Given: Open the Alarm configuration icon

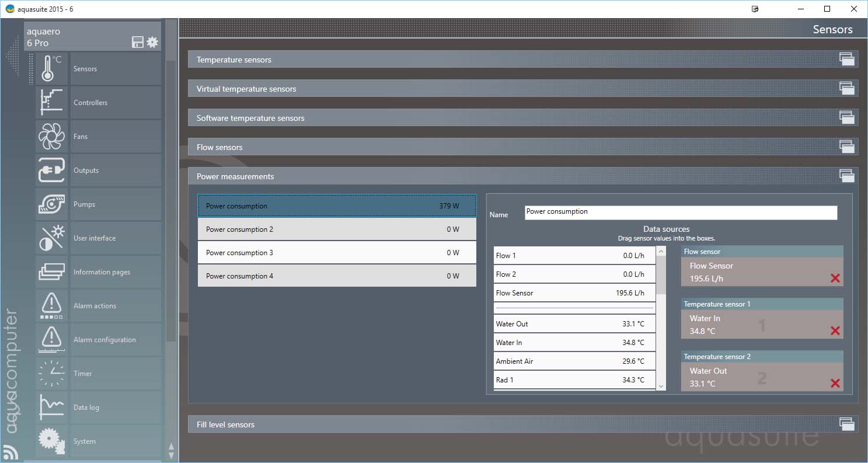Looking at the screenshot, I should tap(51, 340).
